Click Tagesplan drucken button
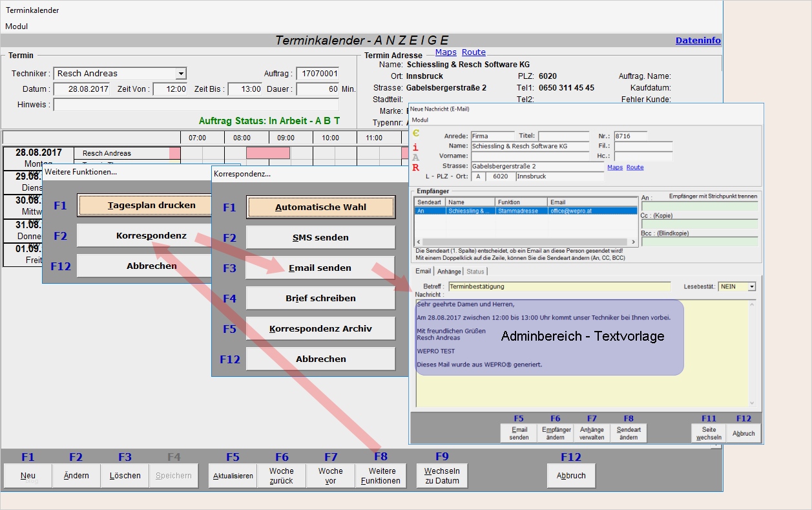 pos(145,206)
